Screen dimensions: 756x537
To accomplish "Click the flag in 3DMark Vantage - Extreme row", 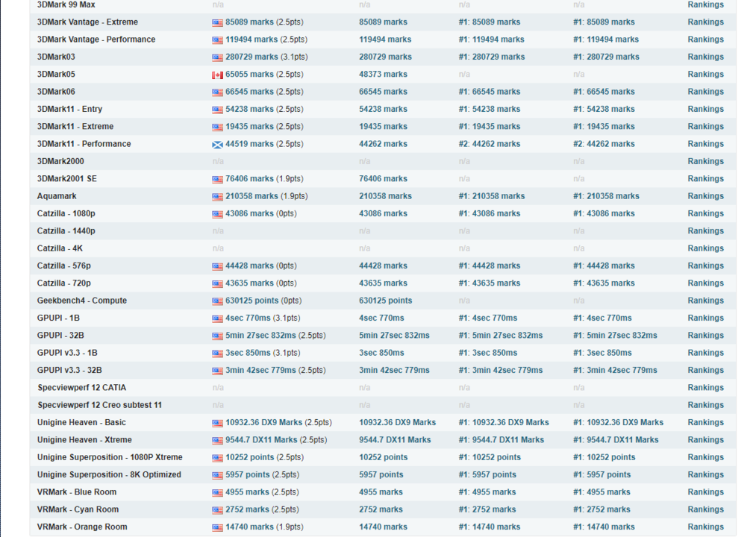I will click(x=217, y=22).
